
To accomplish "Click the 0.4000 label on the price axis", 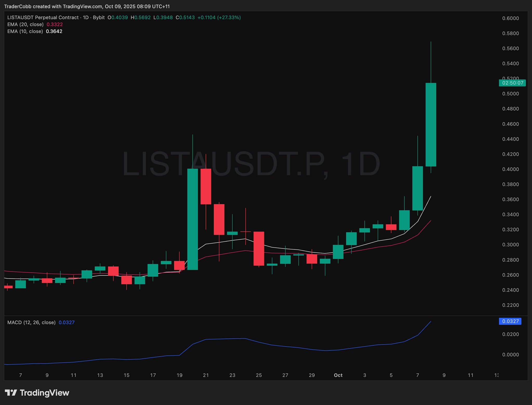I will pos(510,169).
